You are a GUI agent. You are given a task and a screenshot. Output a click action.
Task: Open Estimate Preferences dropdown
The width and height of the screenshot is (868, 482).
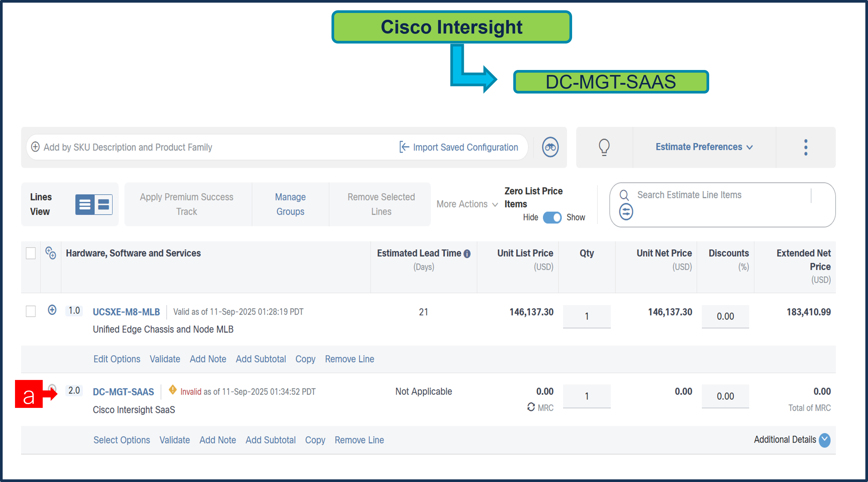[704, 147]
